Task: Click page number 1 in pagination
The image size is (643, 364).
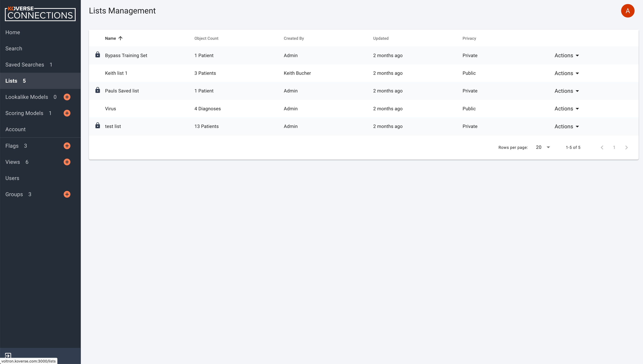Action: click(x=614, y=147)
